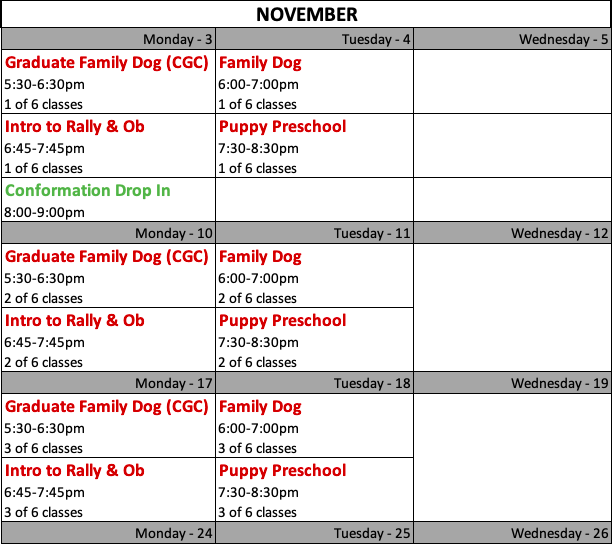
Task: Open Puppy Preschool class 2 of 6
Action: (x=282, y=321)
